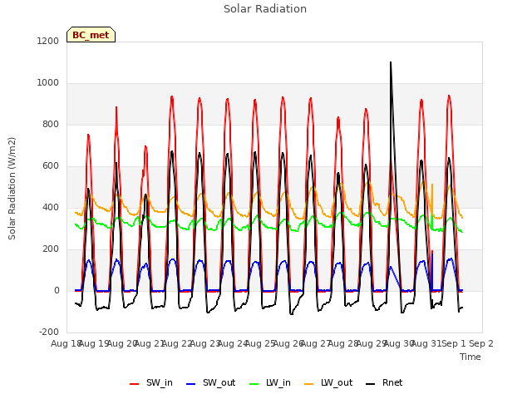Click the 0 y-axis tick label
The height and width of the screenshot is (399, 532).
57,290
